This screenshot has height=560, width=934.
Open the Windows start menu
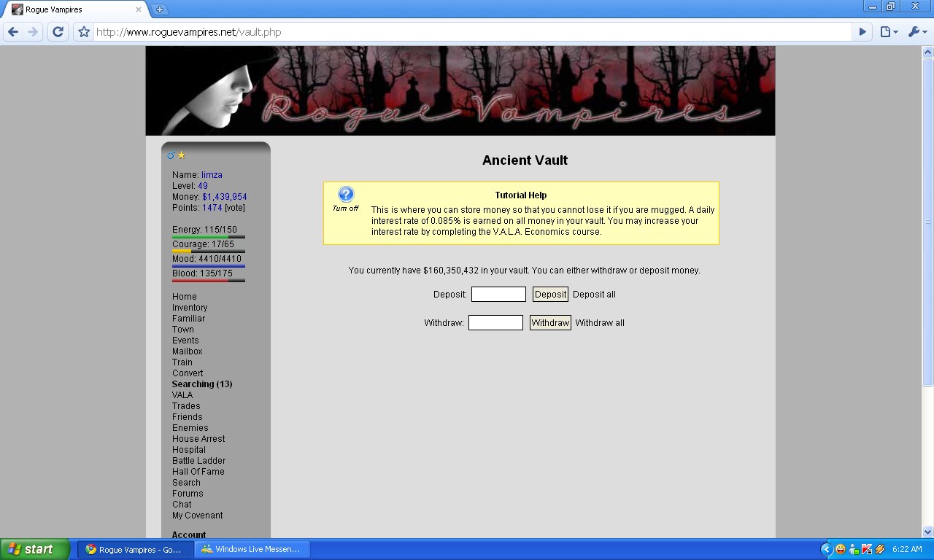point(35,549)
